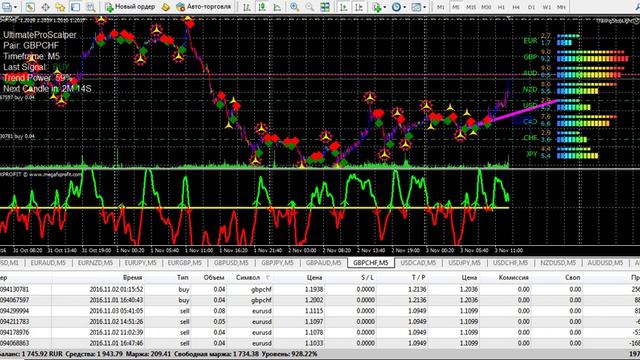Expand the indicators dropdown arrow
The width and height of the screenshot is (640, 360).
coord(384,7)
